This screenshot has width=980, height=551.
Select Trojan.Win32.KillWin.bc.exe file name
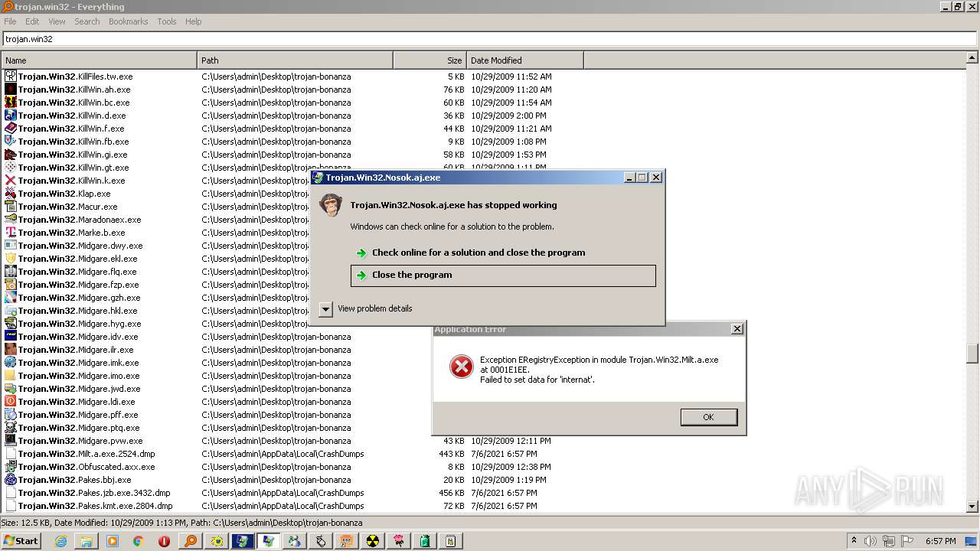(x=74, y=103)
